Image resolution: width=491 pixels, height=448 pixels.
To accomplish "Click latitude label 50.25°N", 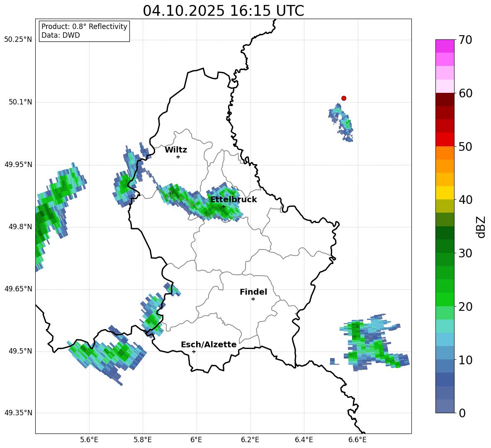I will coord(18,40).
